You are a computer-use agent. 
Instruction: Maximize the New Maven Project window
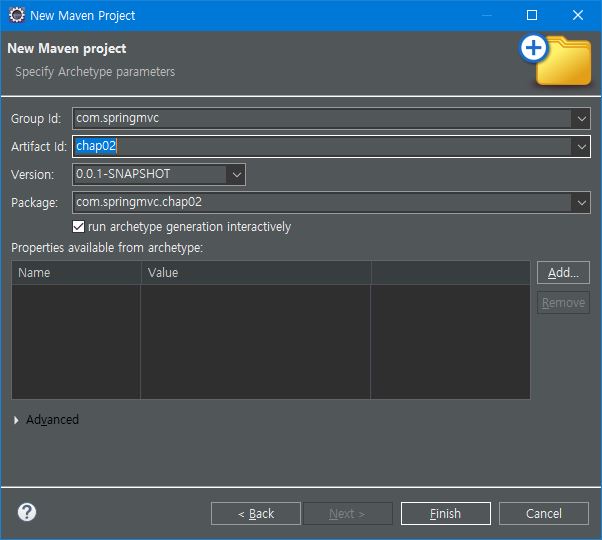coord(532,15)
